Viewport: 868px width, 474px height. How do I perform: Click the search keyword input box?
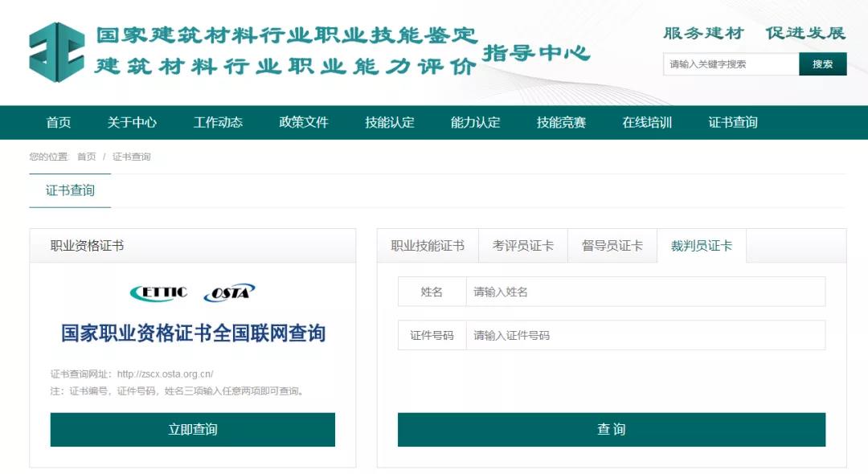click(731, 64)
